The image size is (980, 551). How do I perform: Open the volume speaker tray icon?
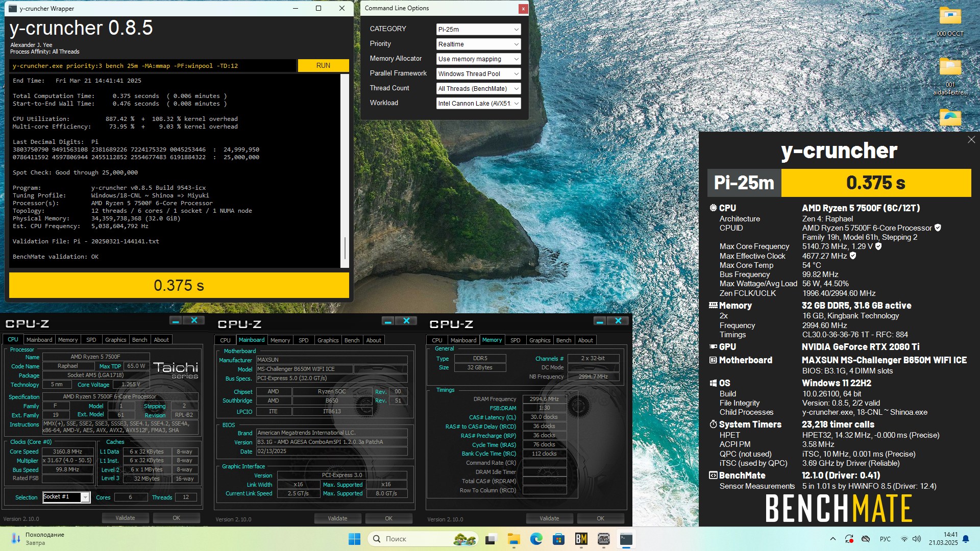[x=917, y=539]
